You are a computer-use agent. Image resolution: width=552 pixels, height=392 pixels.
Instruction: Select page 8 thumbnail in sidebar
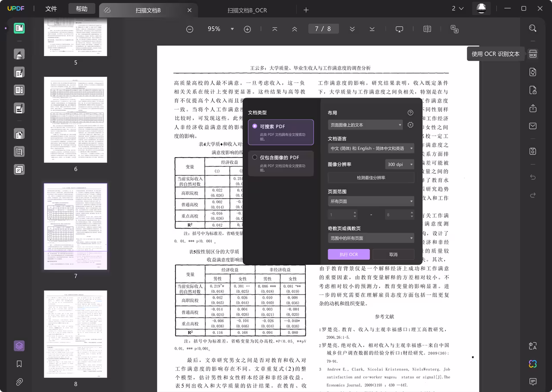click(75, 334)
